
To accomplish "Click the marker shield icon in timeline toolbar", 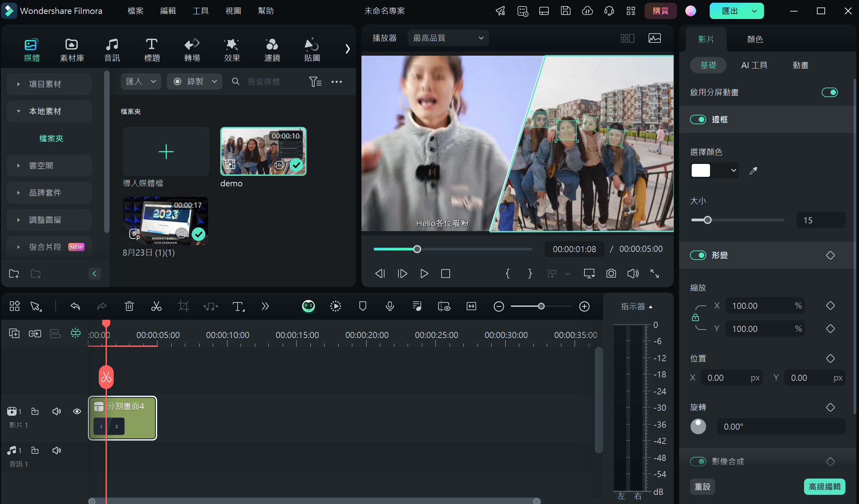I will (x=363, y=306).
